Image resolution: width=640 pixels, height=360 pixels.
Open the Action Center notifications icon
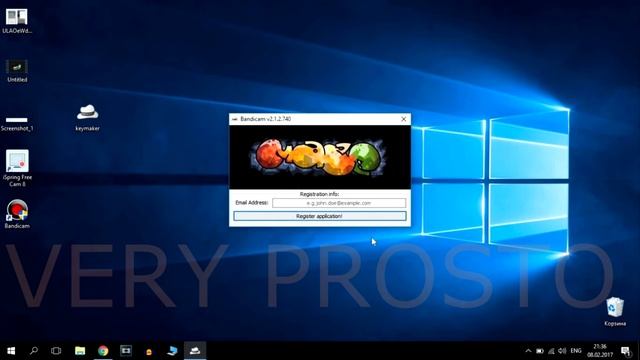(626, 351)
